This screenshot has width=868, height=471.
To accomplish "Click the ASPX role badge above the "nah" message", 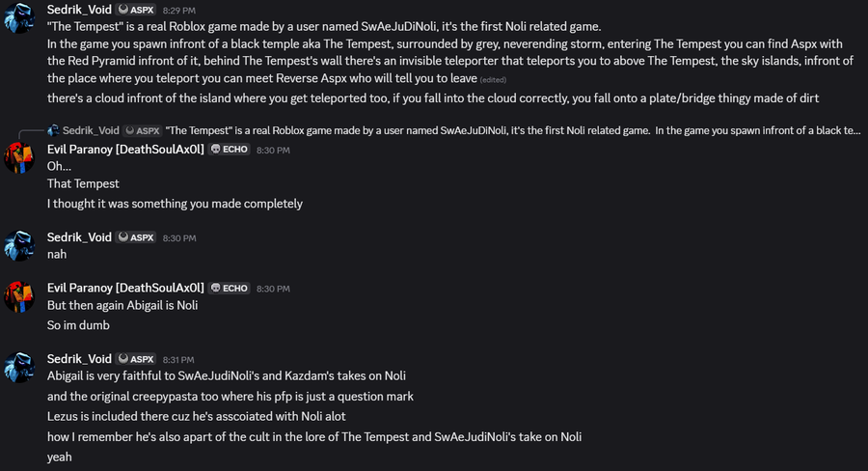I will point(136,237).
